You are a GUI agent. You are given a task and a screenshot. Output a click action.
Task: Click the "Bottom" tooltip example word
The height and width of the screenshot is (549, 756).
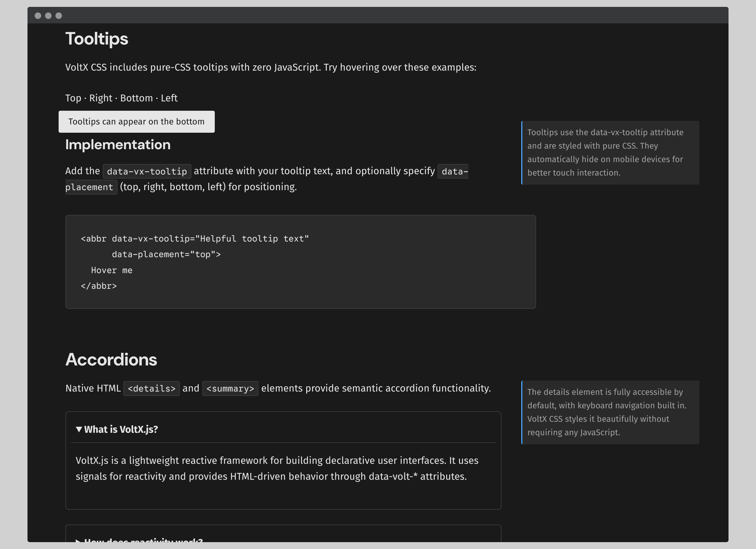pyautogui.click(x=136, y=98)
